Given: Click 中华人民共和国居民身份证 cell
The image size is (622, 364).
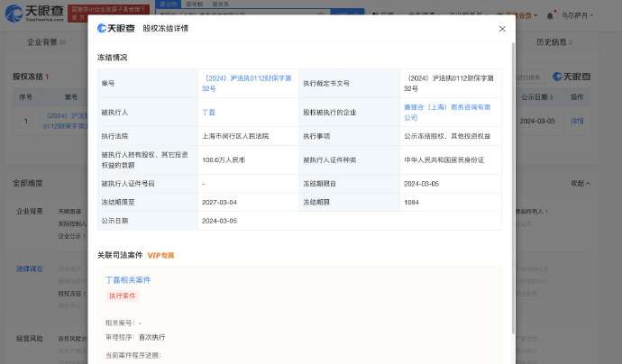Looking at the screenshot, I should (x=444, y=159).
